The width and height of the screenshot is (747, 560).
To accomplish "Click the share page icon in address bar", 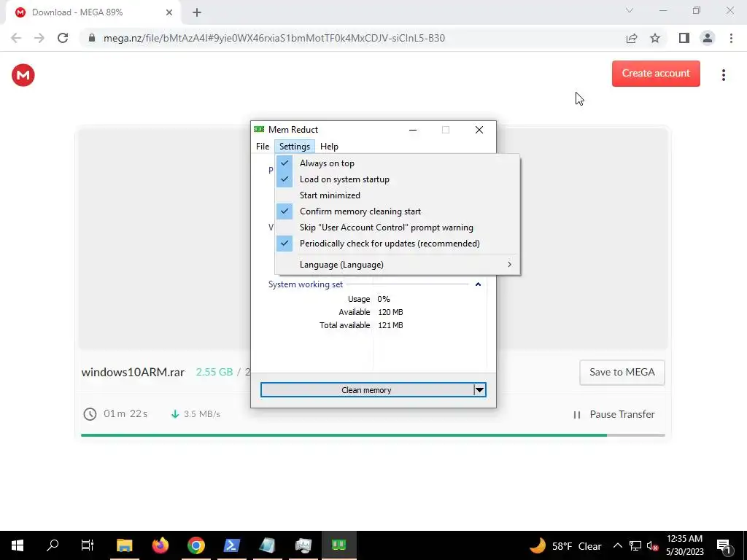I will [632, 38].
